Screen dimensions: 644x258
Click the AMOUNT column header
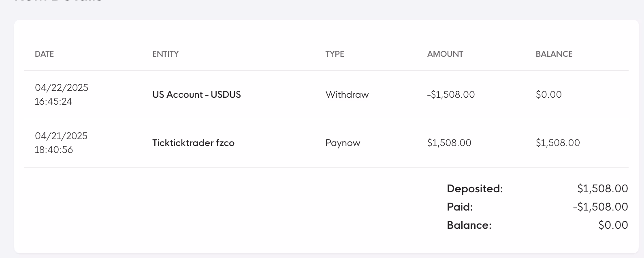(x=445, y=54)
